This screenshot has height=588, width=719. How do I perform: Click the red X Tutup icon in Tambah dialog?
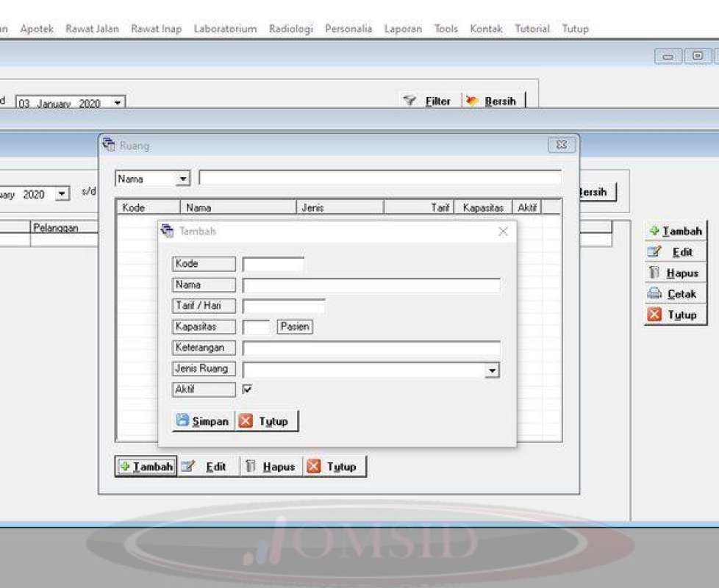coord(245,421)
